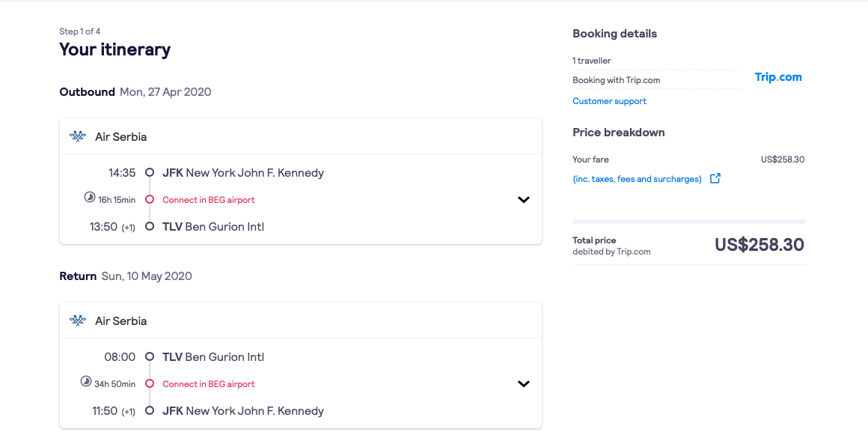Click the JFK departure stop marker on outbound
Image resolution: width=868 pixels, height=441 pixels.
[x=150, y=172]
